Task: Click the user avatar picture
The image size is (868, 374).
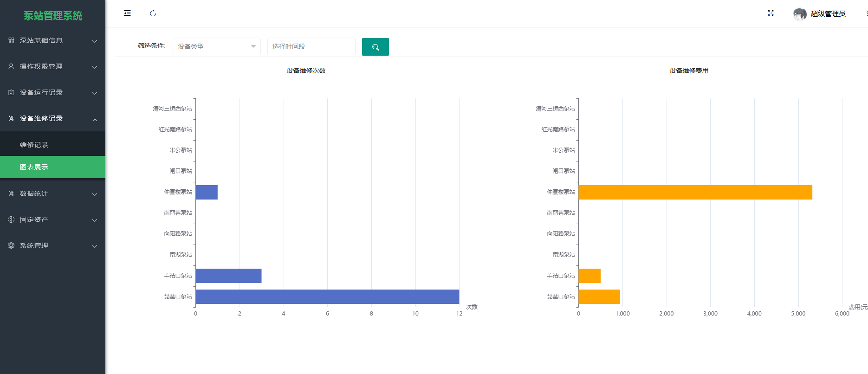Action: point(799,14)
